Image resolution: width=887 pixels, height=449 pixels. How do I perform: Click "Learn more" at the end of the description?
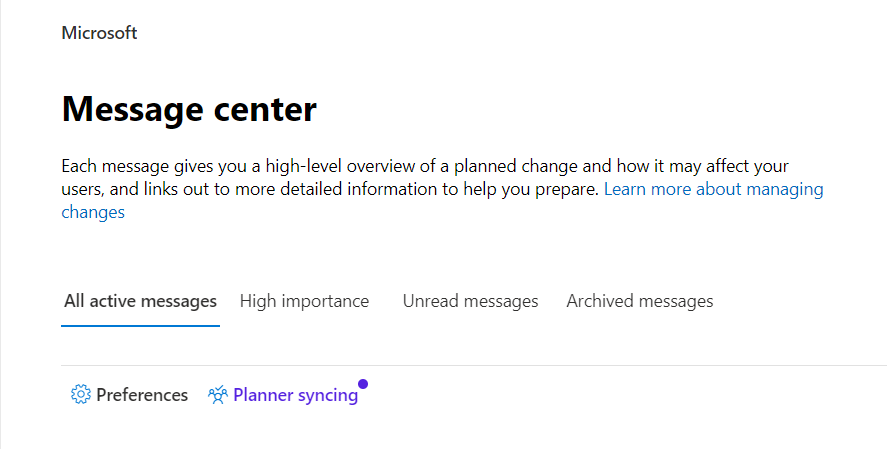tap(647, 189)
